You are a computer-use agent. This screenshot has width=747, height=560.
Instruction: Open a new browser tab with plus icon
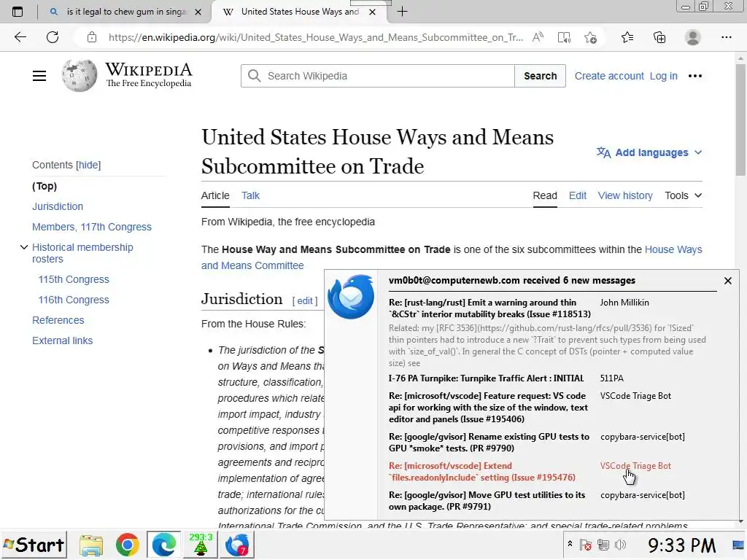point(402,12)
